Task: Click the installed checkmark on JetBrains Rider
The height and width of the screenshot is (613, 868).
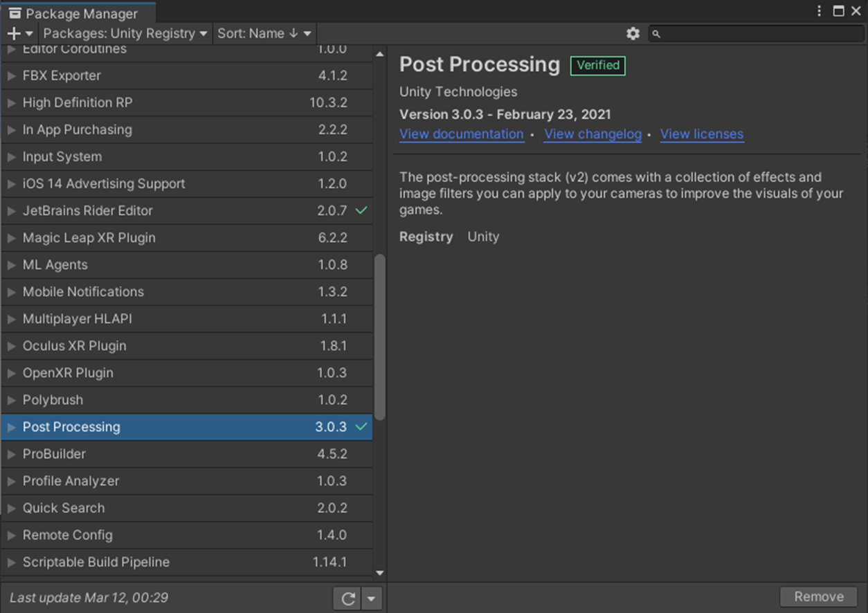Action: click(x=361, y=210)
